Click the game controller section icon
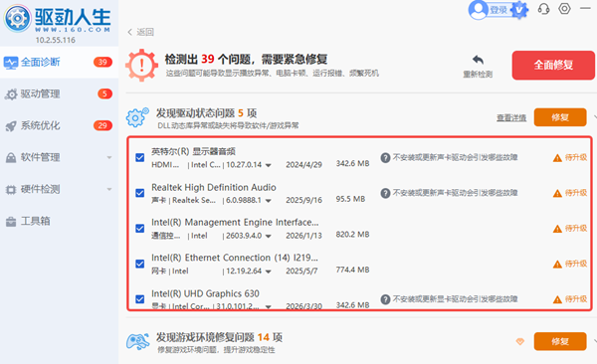 (x=137, y=341)
